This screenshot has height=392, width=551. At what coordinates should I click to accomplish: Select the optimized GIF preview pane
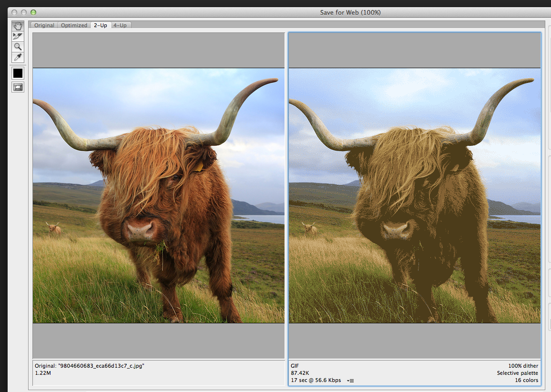click(x=414, y=196)
